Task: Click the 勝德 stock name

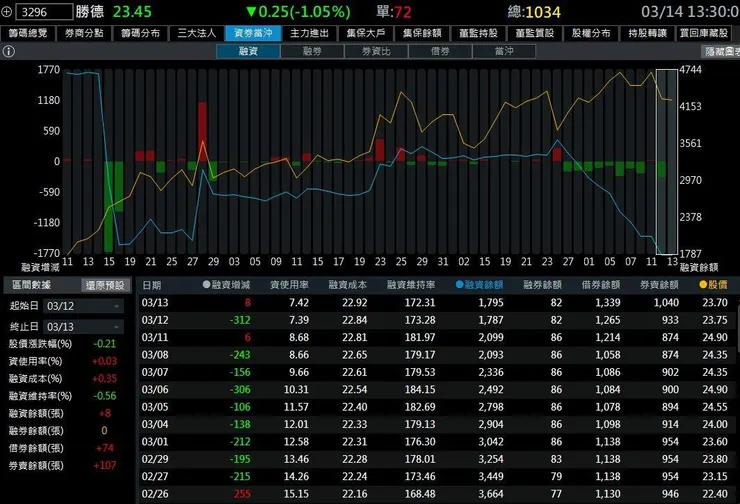Action: point(90,11)
